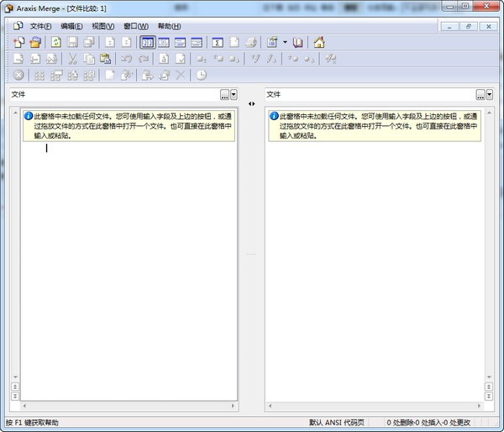Click the left pane vertical scroll up arrow
The image size is (504, 432).
click(15, 113)
